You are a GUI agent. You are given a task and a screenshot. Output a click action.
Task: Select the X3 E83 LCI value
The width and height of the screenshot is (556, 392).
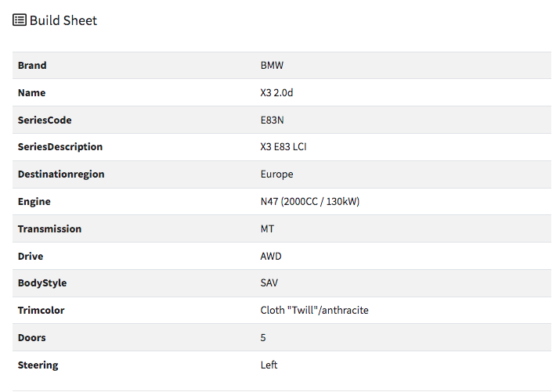[283, 147]
